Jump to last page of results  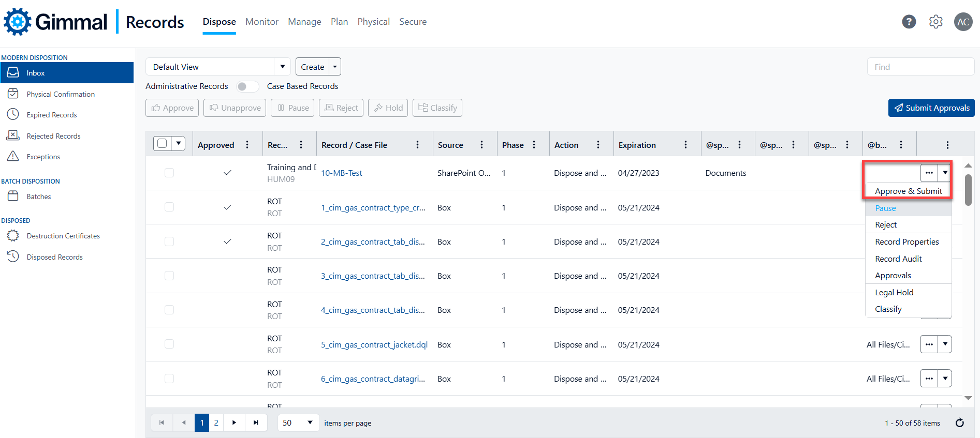point(256,422)
